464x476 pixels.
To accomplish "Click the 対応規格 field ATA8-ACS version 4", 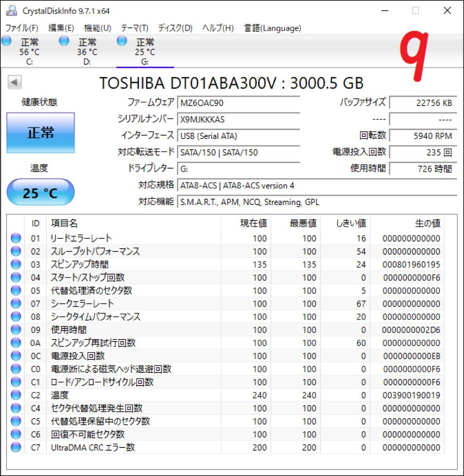I will pyautogui.click(x=317, y=186).
